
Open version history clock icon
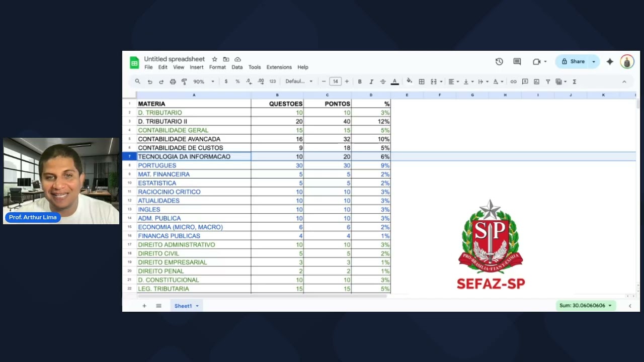pos(499,61)
